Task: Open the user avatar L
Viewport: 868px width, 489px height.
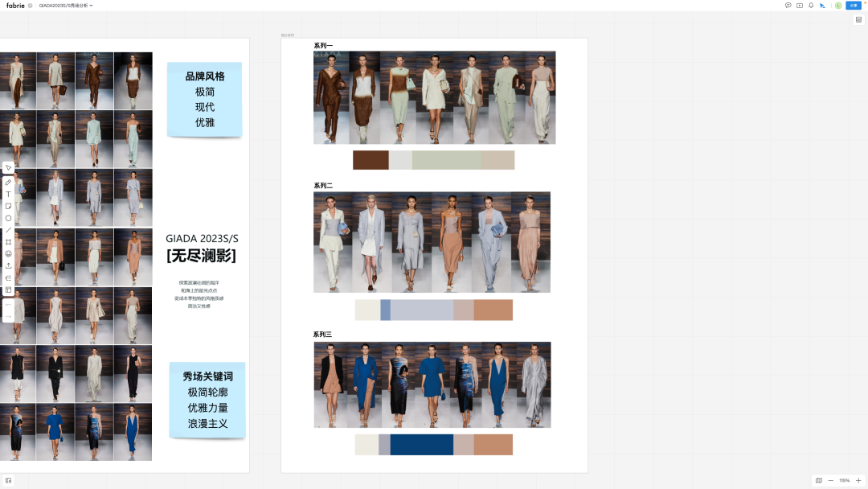Action: point(838,6)
